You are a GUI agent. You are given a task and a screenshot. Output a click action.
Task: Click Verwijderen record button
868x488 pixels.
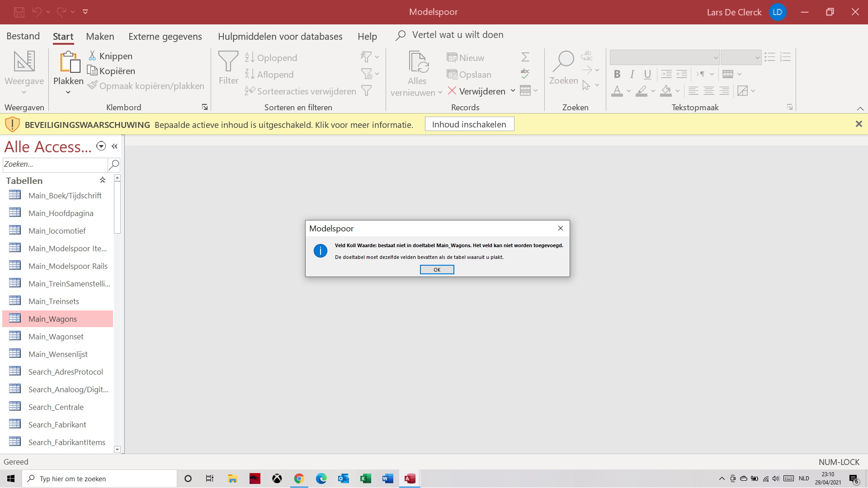[x=477, y=91]
